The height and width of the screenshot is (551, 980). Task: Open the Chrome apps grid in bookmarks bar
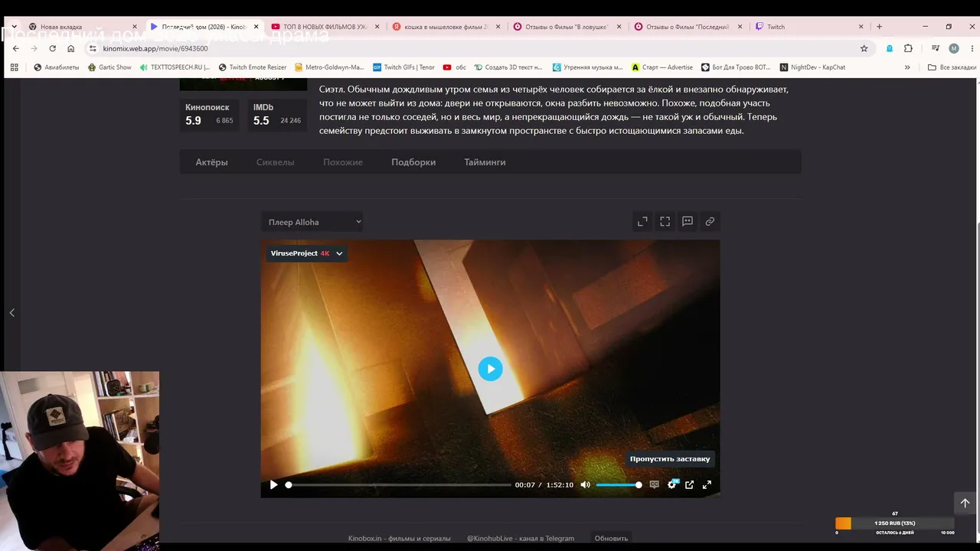pos(14,67)
